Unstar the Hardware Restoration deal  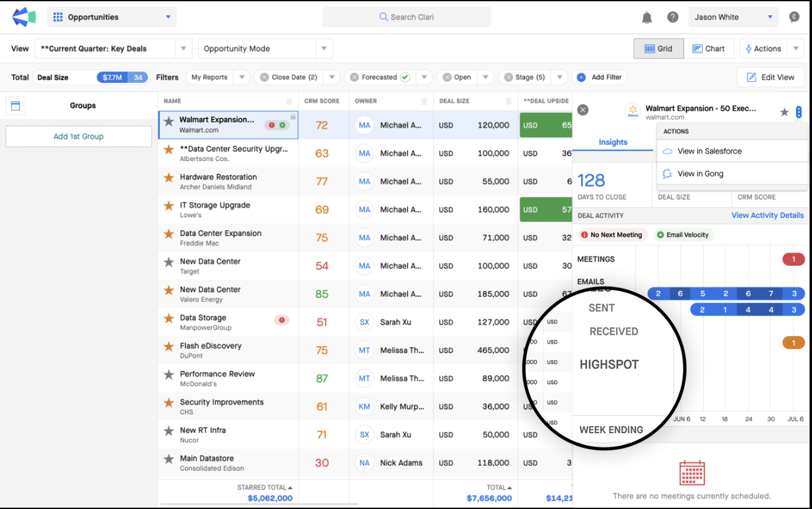[x=169, y=178]
